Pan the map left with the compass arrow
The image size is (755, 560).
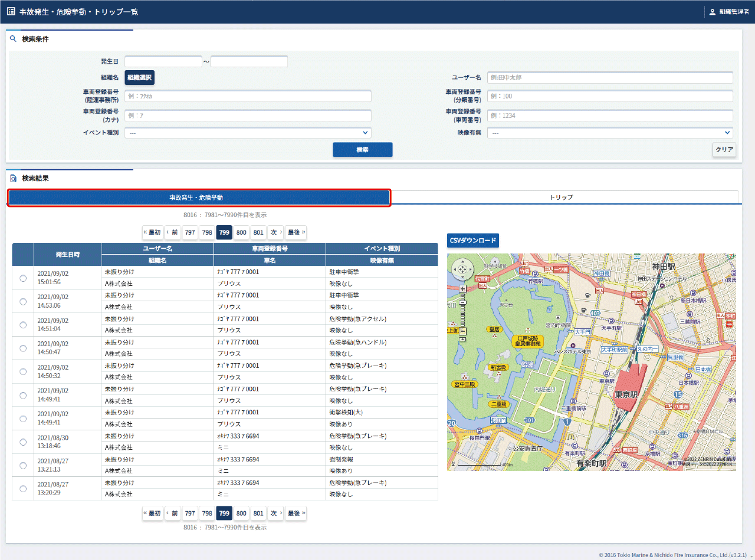[455, 271]
